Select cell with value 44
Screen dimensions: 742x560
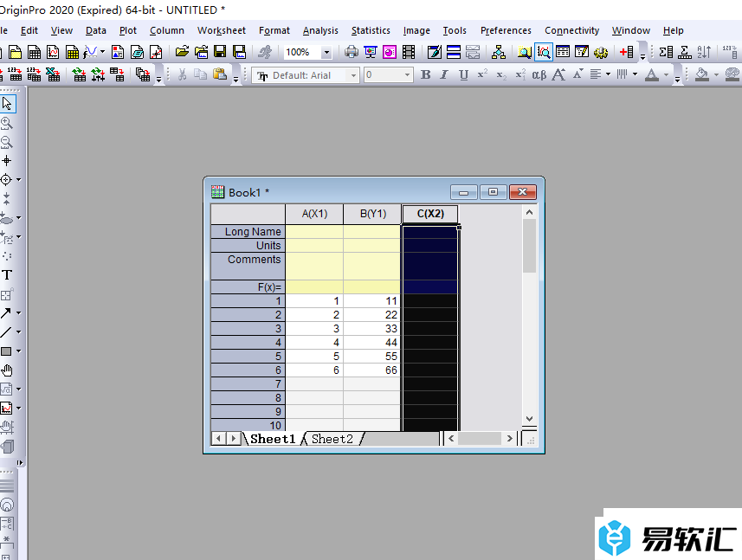[x=372, y=343]
